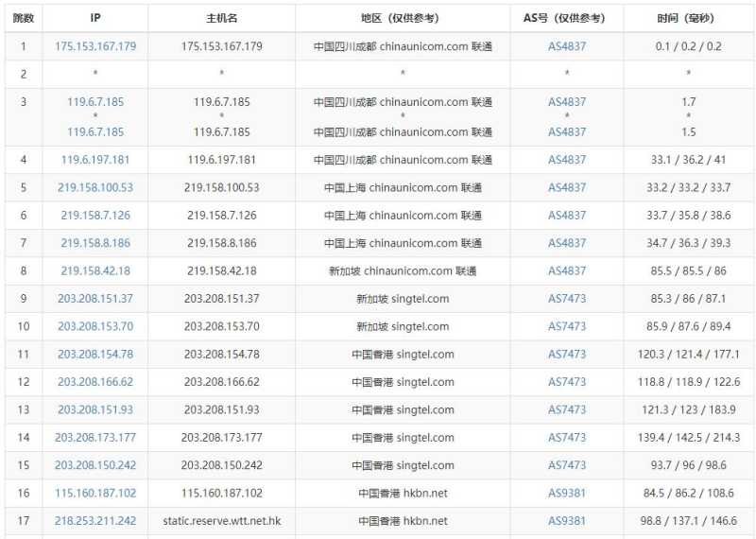Open the 119.6.197.181 IP link
Screen dimensions: 756x539
point(95,160)
